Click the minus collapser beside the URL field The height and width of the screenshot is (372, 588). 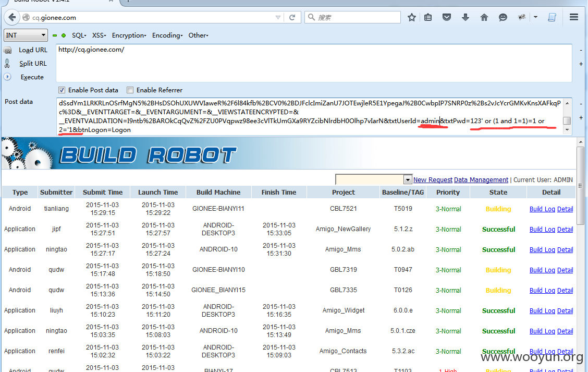coord(581,50)
